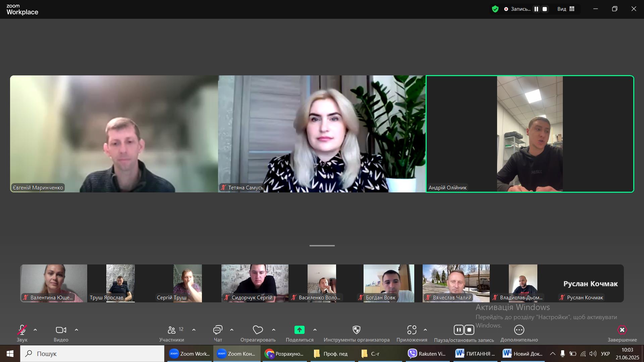Click the Завершение end meeting button
Viewport: 644px width, 362px height.
[x=622, y=330]
